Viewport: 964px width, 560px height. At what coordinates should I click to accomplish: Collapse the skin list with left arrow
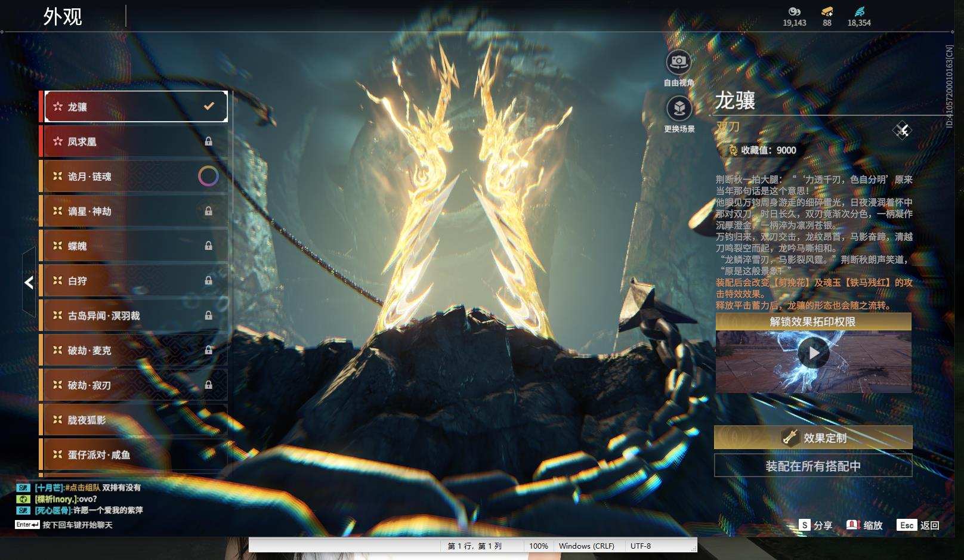[x=29, y=282]
